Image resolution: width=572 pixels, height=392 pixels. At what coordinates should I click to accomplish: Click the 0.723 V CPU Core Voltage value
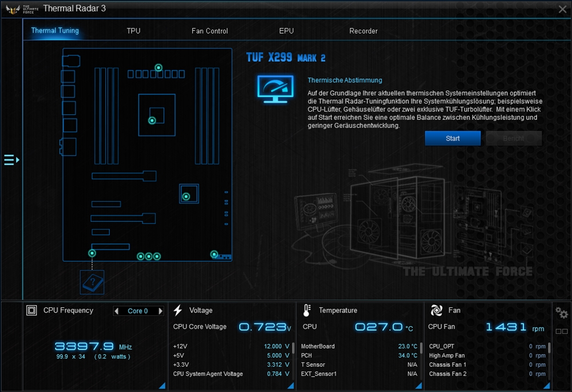[x=265, y=327]
